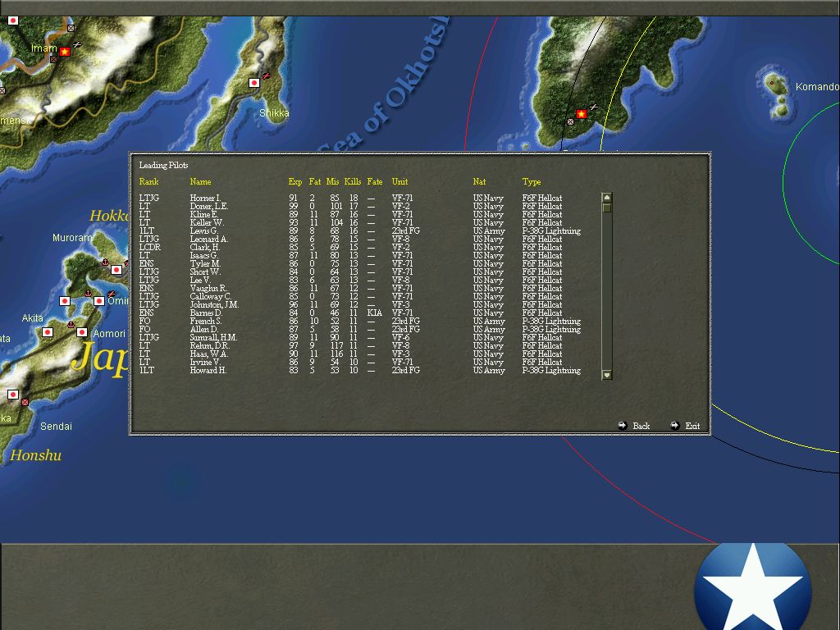The height and width of the screenshot is (630, 840).
Task: Click the scroll-up arrow of the pilot list
Action: click(607, 197)
